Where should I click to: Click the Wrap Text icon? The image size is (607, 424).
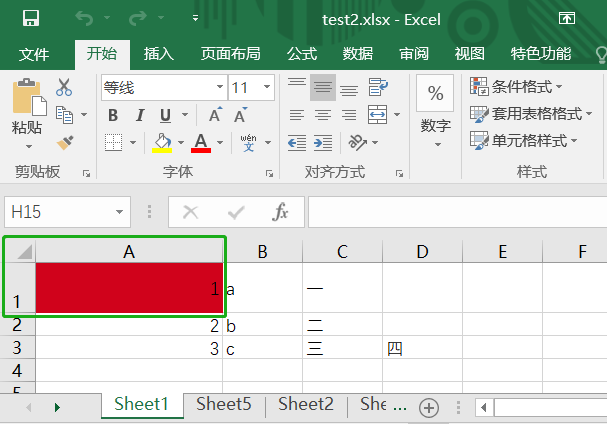[x=378, y=89]
